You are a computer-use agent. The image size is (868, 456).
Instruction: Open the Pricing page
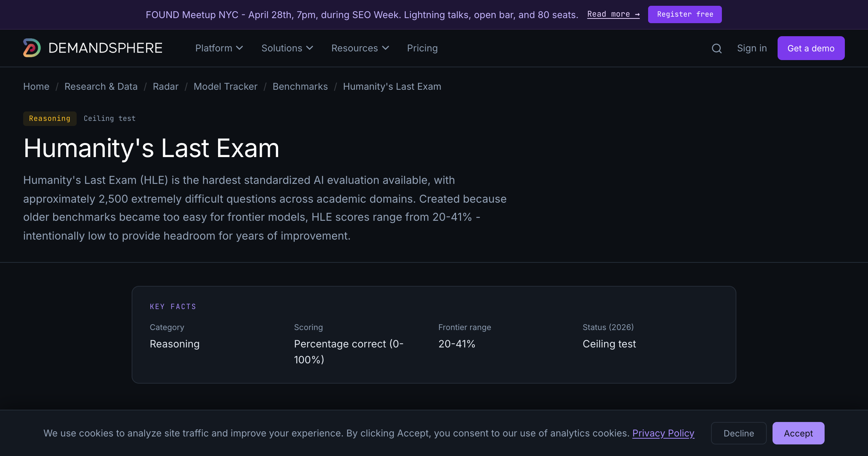[422, 48]
